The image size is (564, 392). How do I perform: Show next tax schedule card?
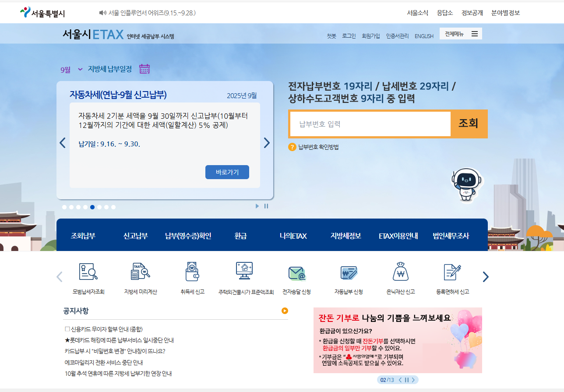click(x=267, y=143)
